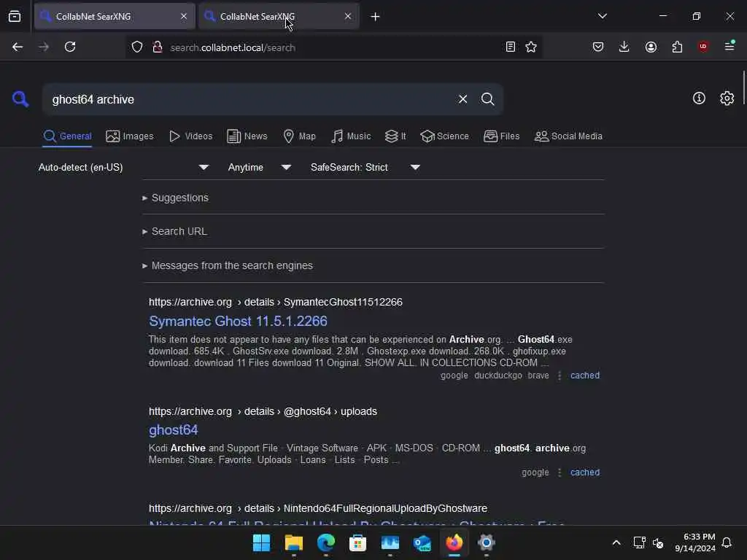Toggle reader view in address bar

[510, 47]
